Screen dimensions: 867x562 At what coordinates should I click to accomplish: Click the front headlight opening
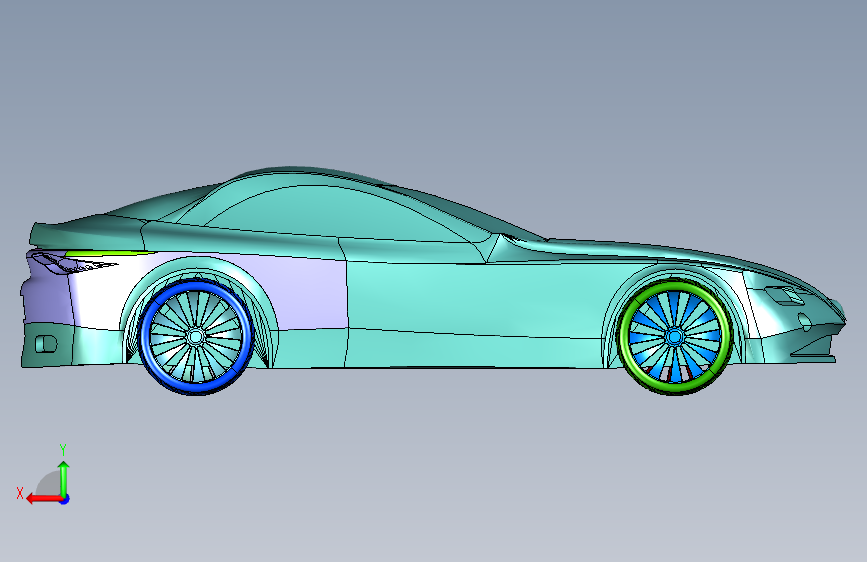[784, 294]
